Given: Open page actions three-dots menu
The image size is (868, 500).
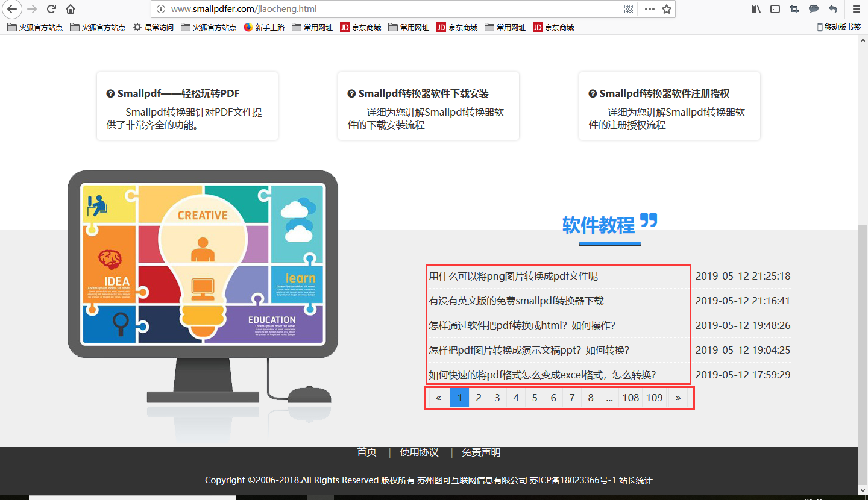Looking at the screenshot, I should (649, 9).
